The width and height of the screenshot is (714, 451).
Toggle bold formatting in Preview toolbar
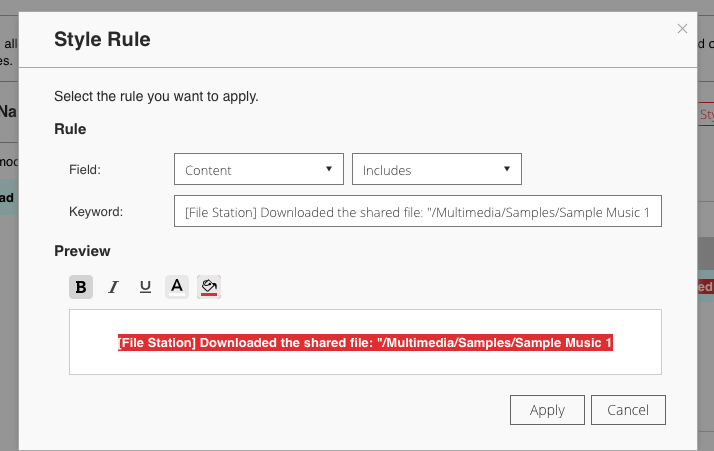click(x=81, y=287)
